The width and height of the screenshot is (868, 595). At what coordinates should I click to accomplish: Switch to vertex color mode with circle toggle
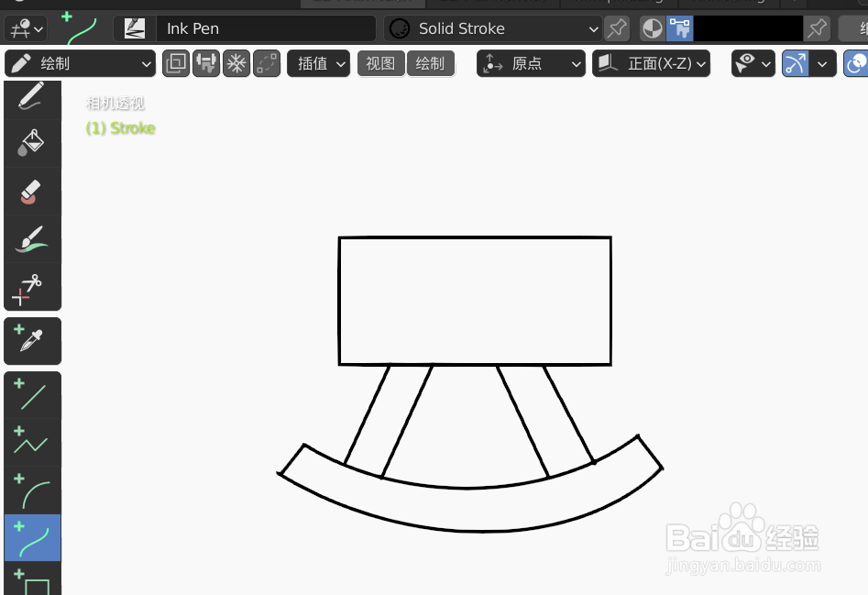pyautogui.click(x=652, y=28)
